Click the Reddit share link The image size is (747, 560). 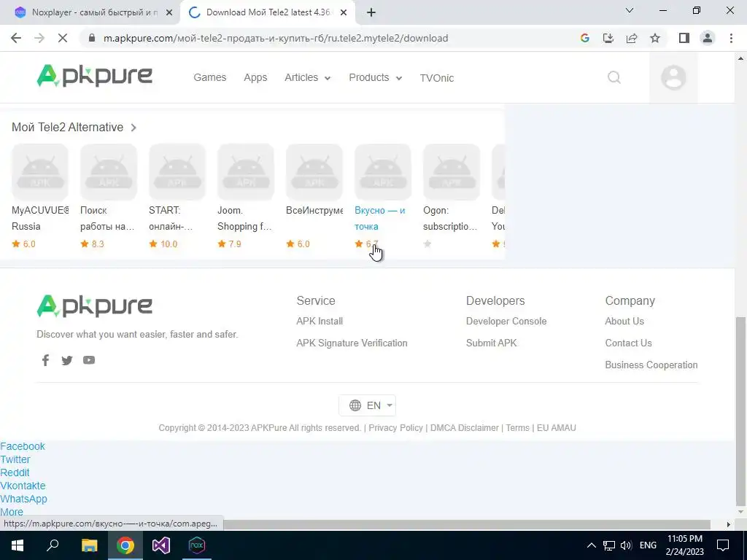(x=15, y=472)
